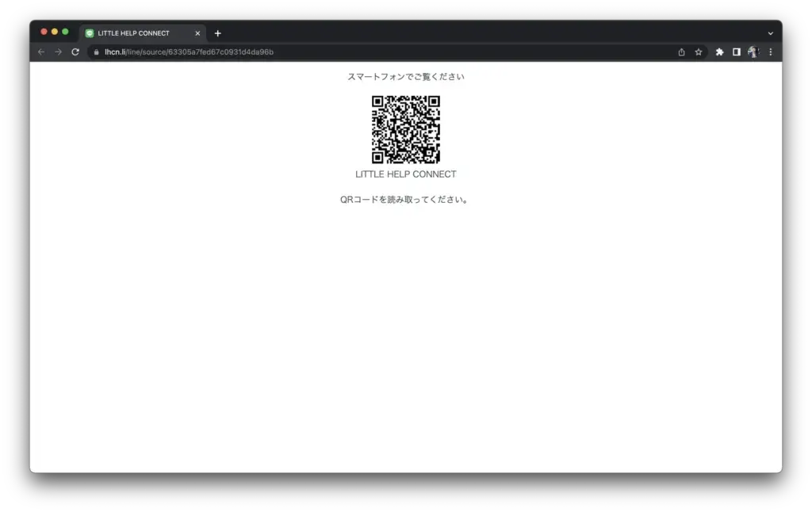
Task: Reload the current page
Action: point(75,52)
